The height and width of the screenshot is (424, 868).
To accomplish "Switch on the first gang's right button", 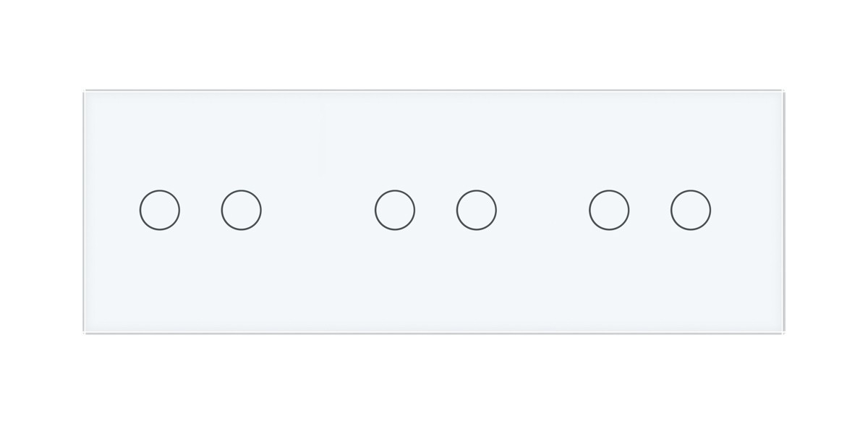I will point(242,211).
